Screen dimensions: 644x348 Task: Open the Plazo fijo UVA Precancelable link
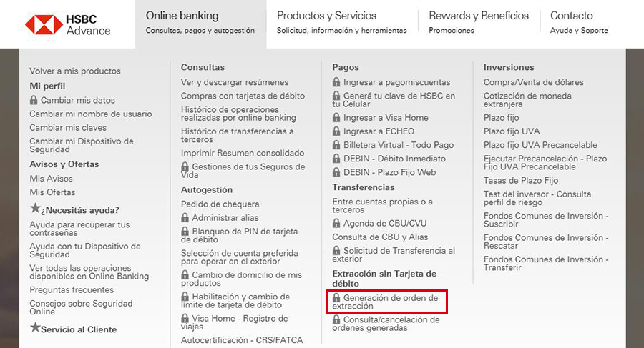(540, 145)
